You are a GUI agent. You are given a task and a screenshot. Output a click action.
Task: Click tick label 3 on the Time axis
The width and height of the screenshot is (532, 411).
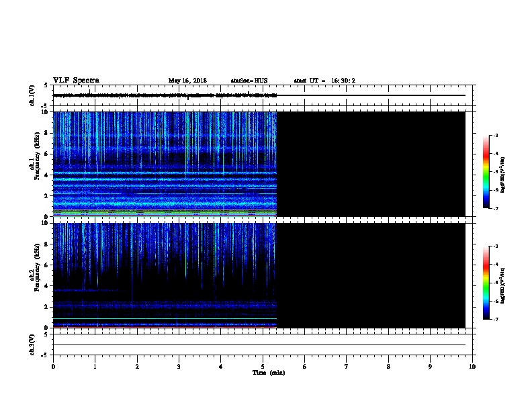[x=179, y=367]
